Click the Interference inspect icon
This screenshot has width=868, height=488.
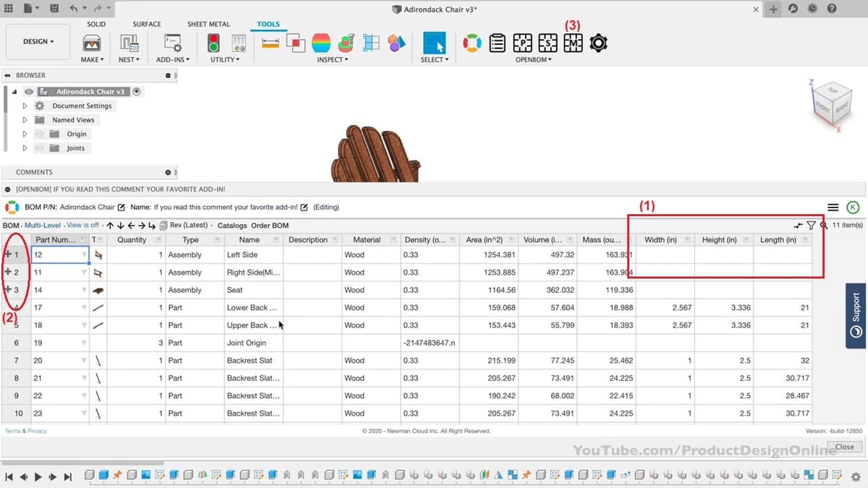296,43
